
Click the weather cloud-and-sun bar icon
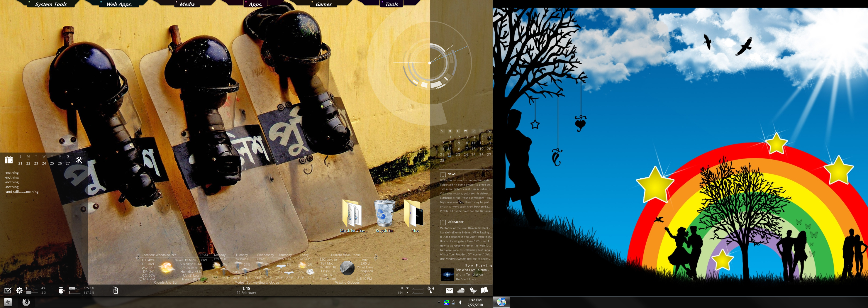tap(461, 290)
